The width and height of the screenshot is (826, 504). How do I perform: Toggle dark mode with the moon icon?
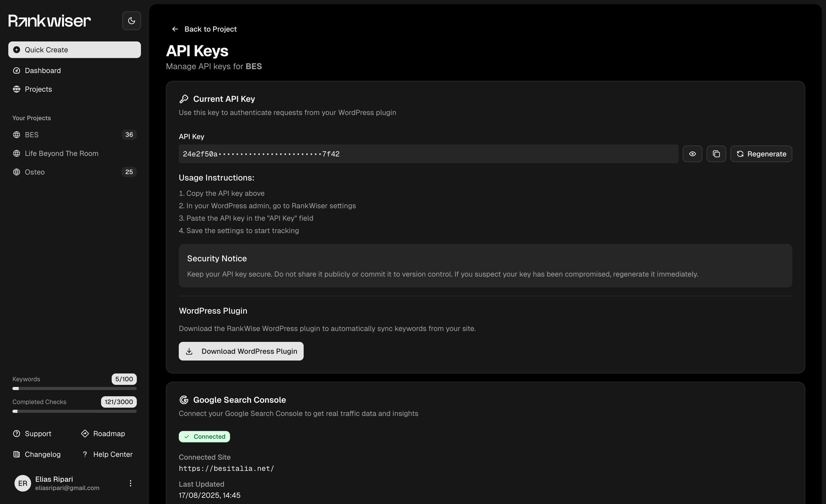tap(131, 20)
